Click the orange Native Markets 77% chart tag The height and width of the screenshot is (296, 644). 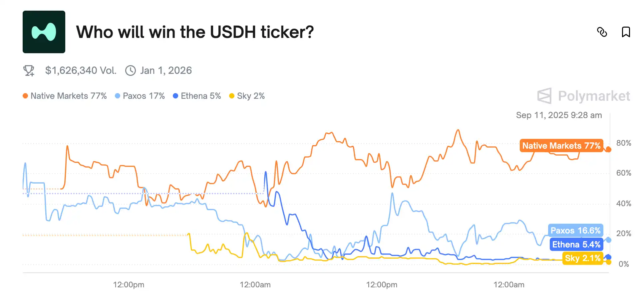561,146
